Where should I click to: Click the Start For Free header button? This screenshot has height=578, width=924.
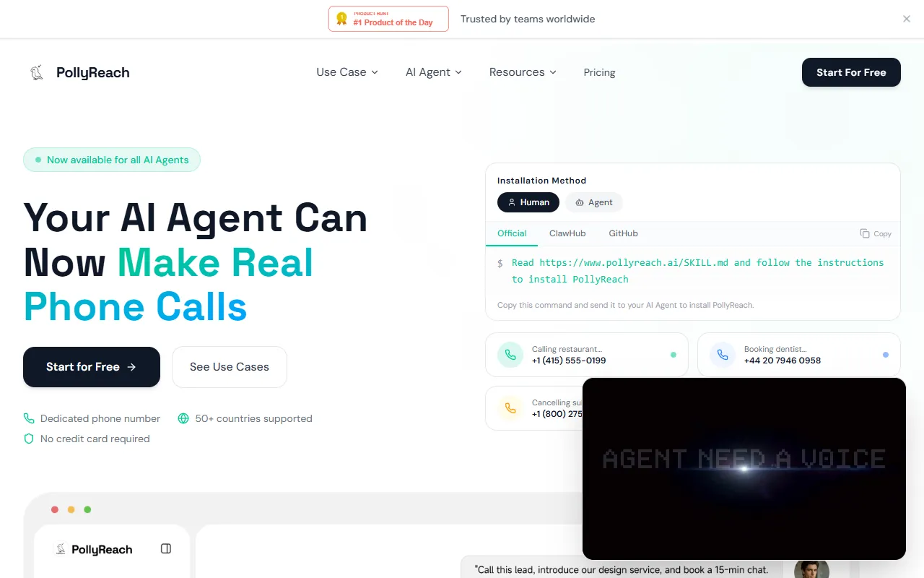851,72
